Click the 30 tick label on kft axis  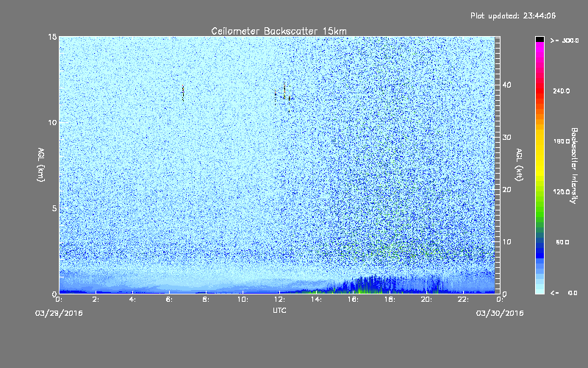click(x=506, y=138)
